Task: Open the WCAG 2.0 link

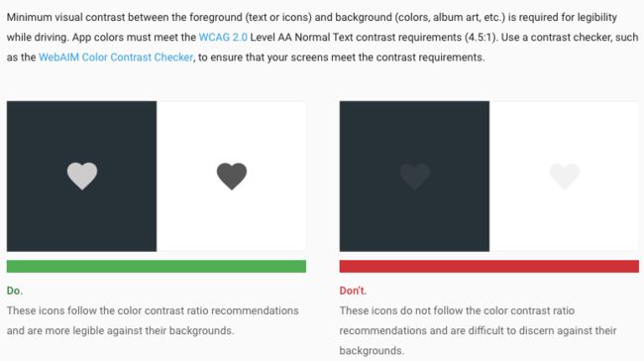Action: 223,37
